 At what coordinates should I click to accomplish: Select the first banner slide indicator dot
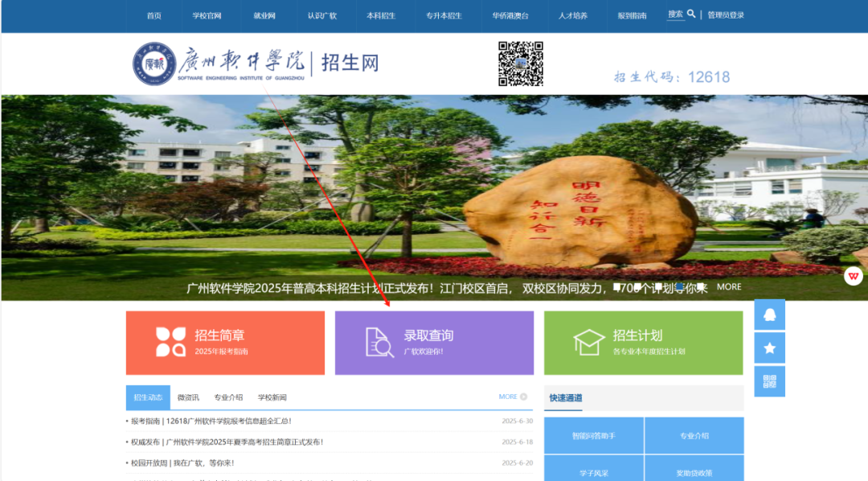616,286
